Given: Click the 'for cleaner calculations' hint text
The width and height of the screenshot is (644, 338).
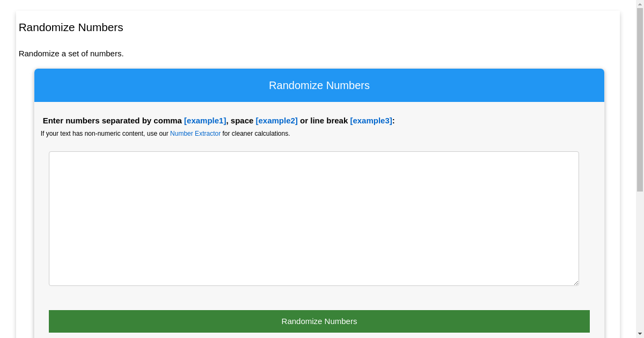Looking at the screenshot, I should click(x=255, y=134).
